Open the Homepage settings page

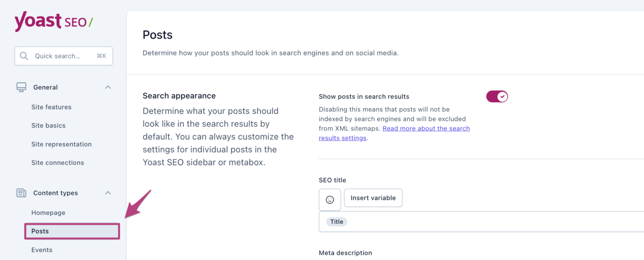click(48, 213)
